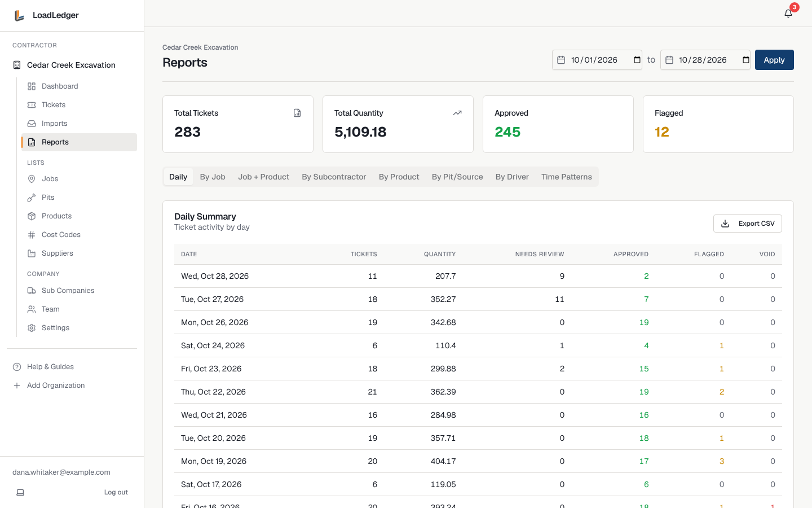This screenshot has width=812, height=508.
Task: Click the laptop icon beside Log out
Action: click(x=20, y=492)
